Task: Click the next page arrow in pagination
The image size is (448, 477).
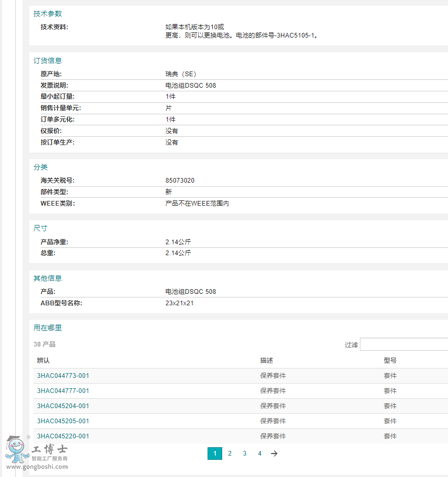Action: [274, 454]
